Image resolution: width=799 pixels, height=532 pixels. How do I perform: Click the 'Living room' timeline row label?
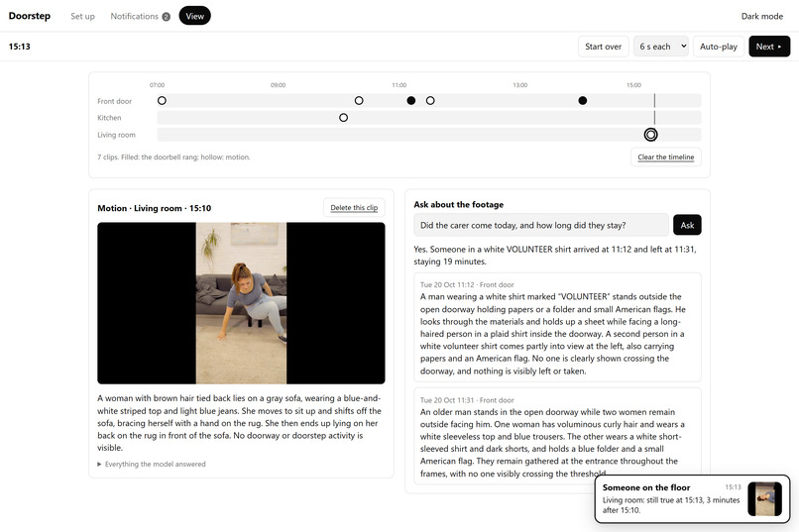point(117,135)
